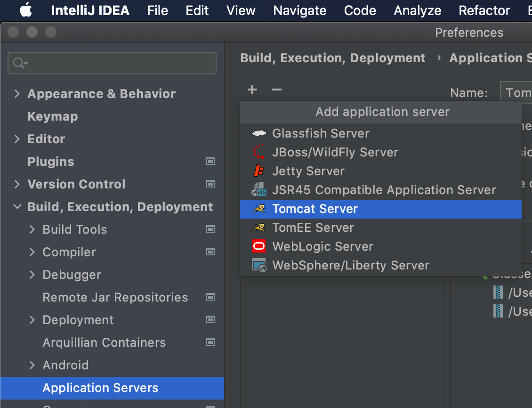Choose Tomcat Server option
This screenshot has height=408, width=532.
tap(381, 209)
